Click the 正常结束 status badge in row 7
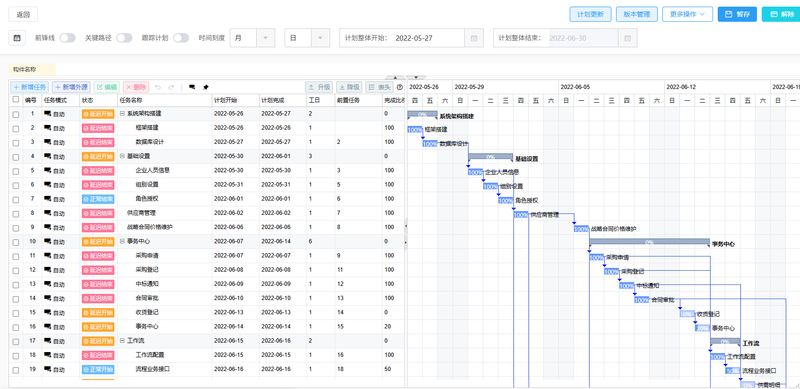 point(98,199)
